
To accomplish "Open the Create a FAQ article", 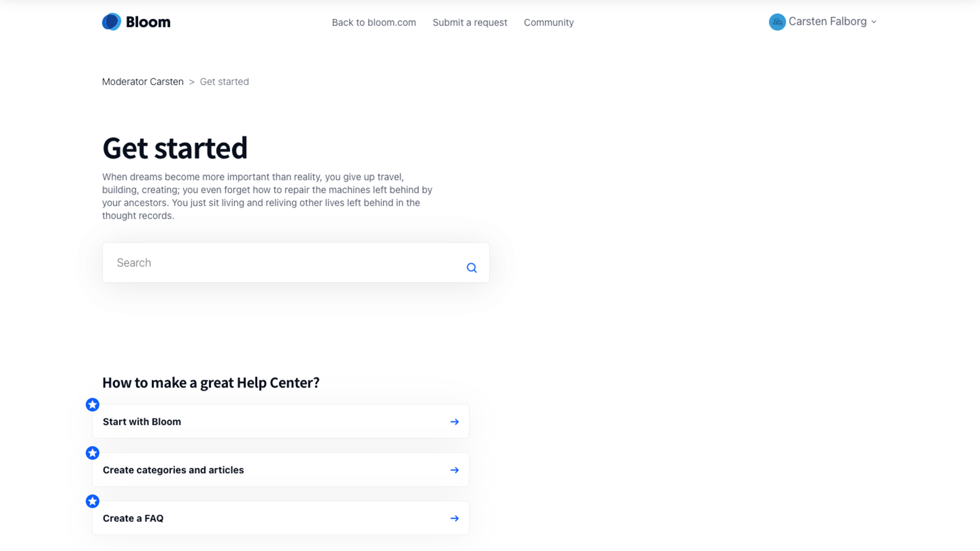I will click(133, 518).
